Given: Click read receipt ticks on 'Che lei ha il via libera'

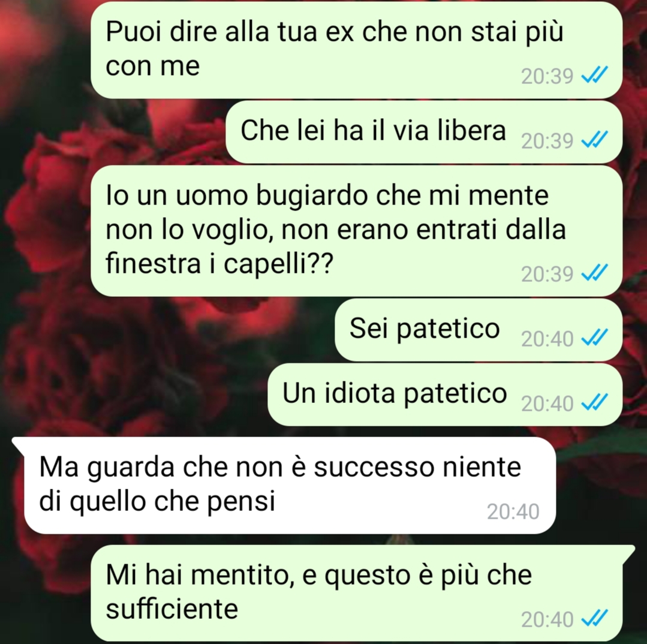Looking at the screenshot, I should pyautogui.click(x=594, y=140).
